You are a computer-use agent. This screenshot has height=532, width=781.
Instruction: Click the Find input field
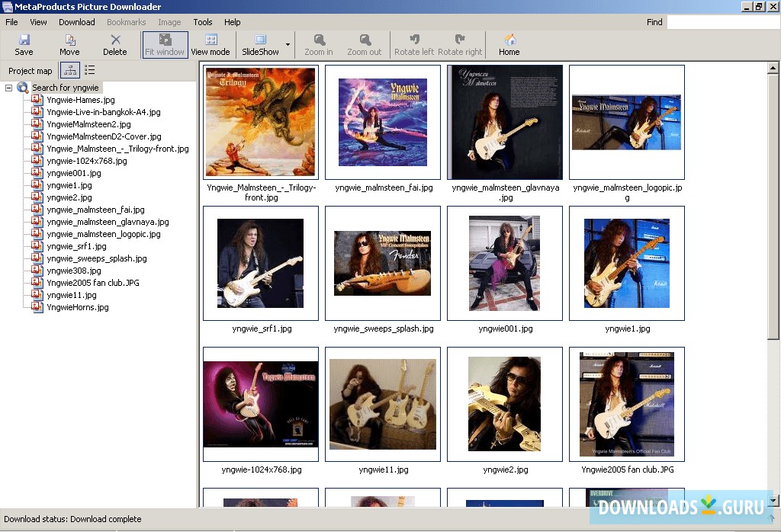click(x=721, y=22)
